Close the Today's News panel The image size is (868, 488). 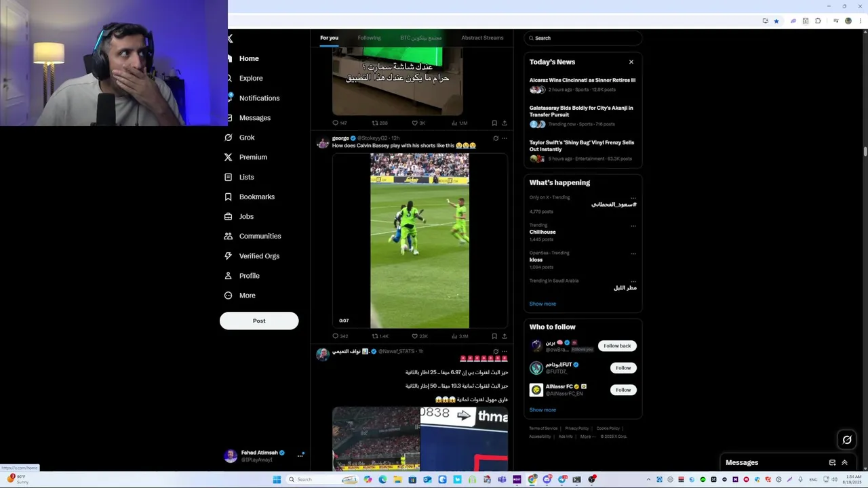tap(631, 62)
